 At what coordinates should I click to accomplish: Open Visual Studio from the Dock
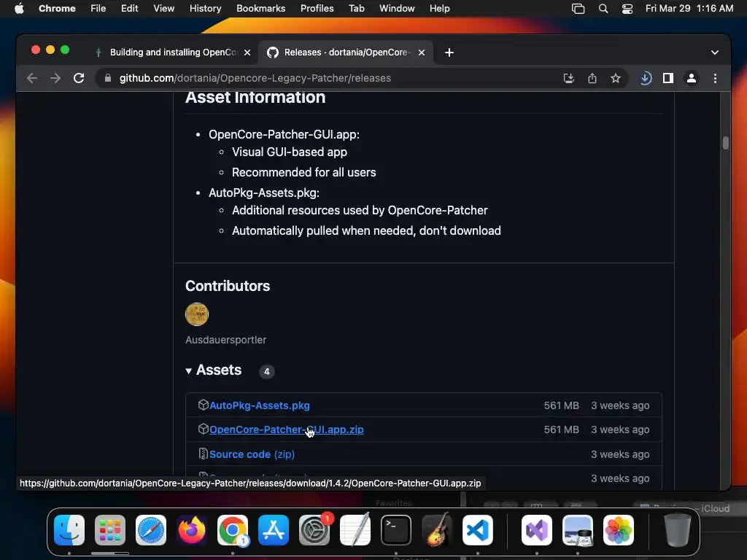point(537,530)
